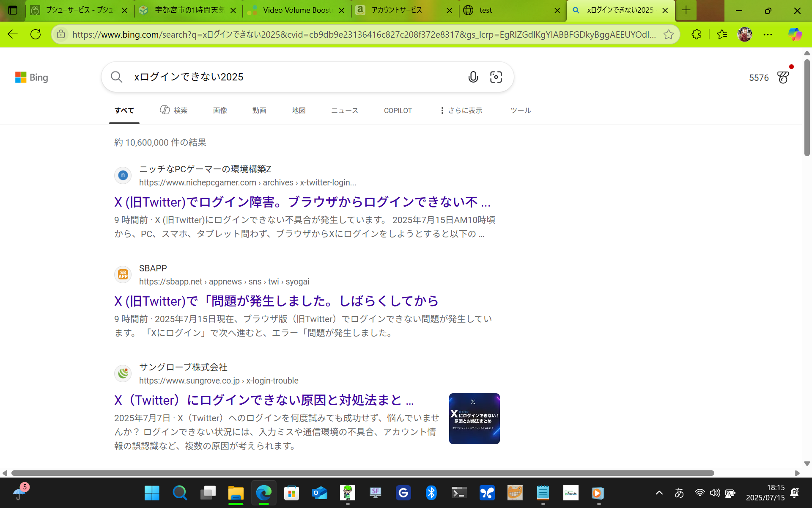Viewport: 812px width, 508px height.
Task: Open Copilot sidebar icon
Action: point(795,34)
